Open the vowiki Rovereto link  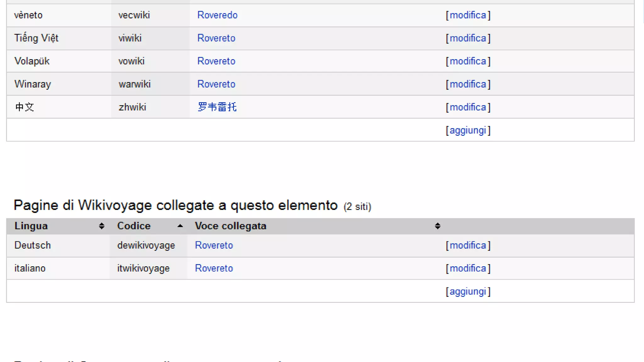(x=216, y=61)
